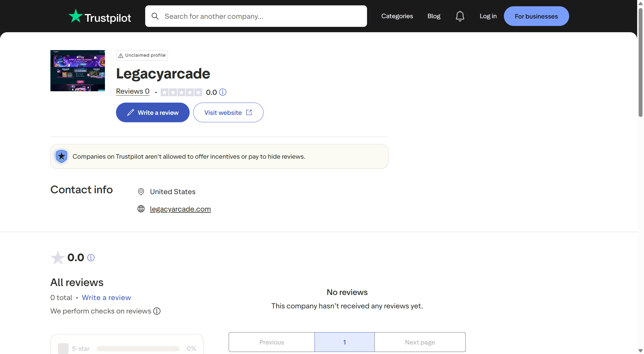Click info icon beside header 0.0 rating
The image size is (644, 354).
tap(223, 92)
